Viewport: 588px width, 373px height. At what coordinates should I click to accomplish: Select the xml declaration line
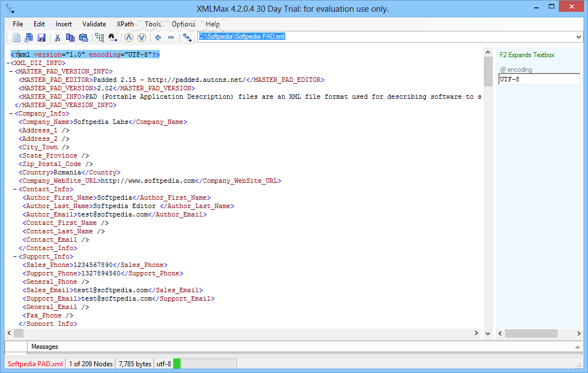[x=85, y=54]
